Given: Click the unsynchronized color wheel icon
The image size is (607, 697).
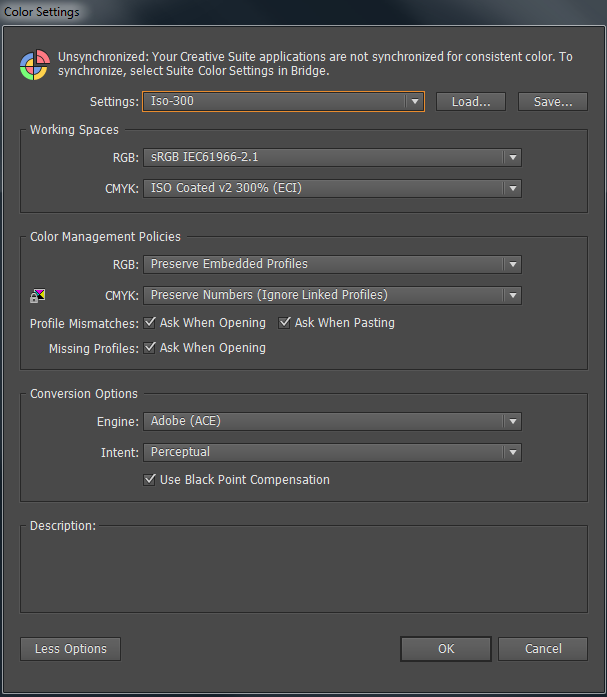Looking at the screenshot, I should pyautogui.click(x=34, y=65).
